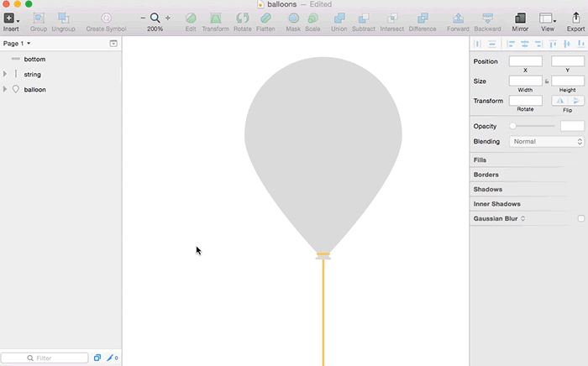Click the Ungroup toolbar icon
Viewport: 588px width, 366px height.
coord(63,18)
